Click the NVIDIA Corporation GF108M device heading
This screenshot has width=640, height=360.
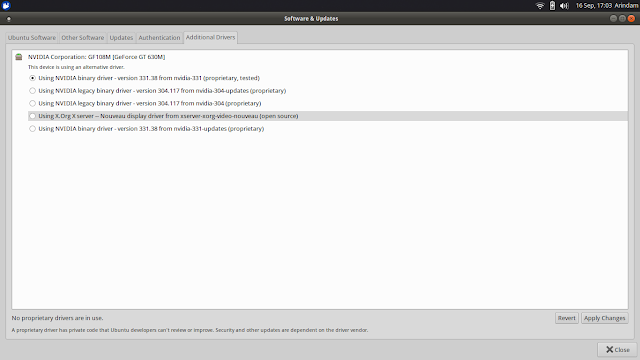(x=96, y=57)
